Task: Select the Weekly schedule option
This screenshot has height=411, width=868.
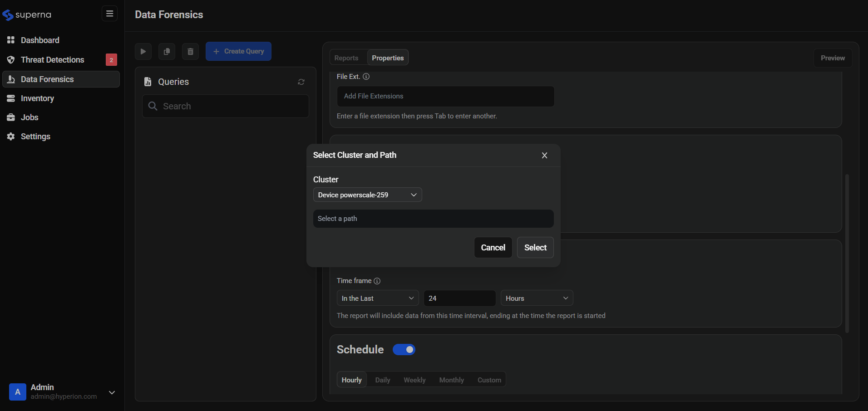Action: coord(414,380)
